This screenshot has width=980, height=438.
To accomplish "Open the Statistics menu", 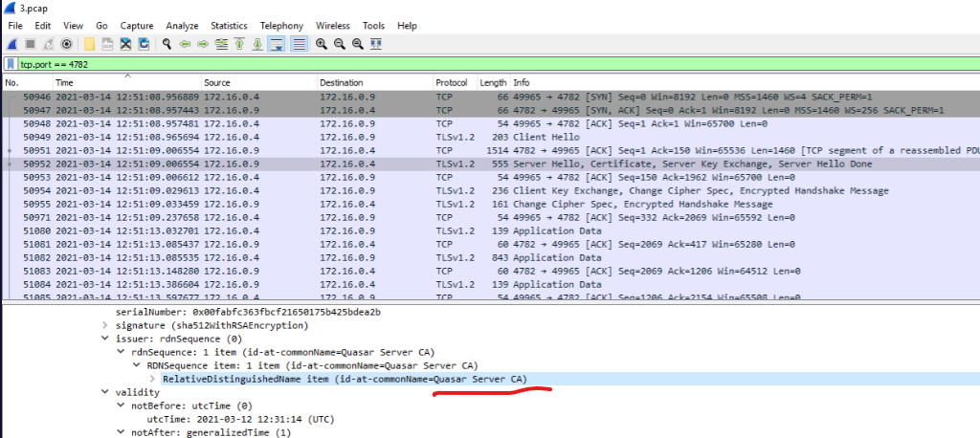I will [x=228, y=25].
